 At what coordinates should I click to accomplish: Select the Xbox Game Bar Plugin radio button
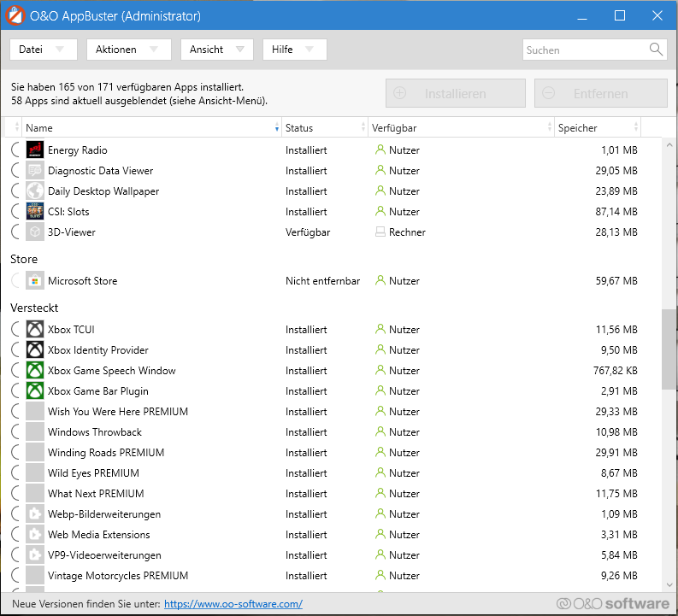pos(15,391)
